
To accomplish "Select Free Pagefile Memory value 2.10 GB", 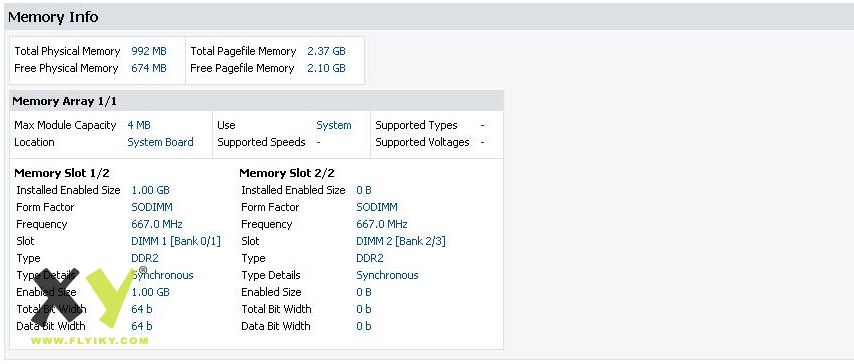I will click(326, 68).
